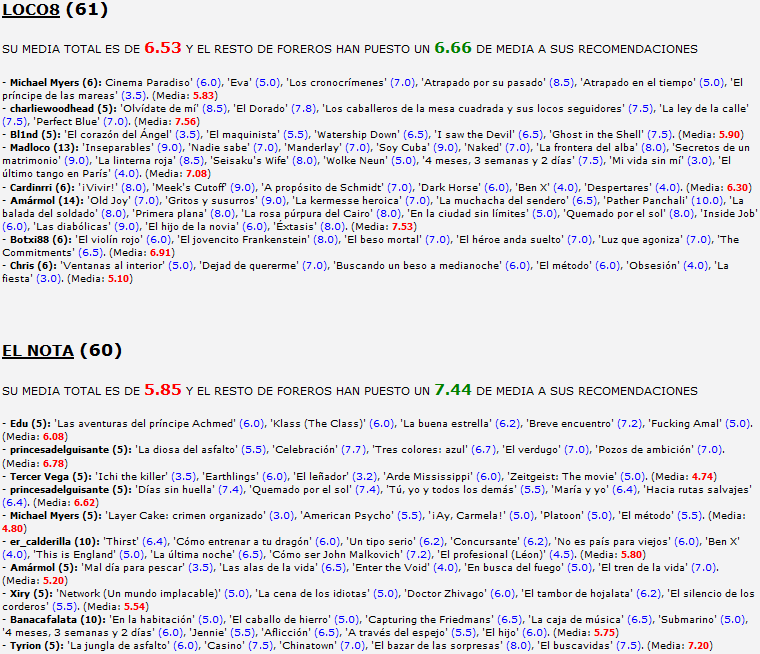760x654 pixels.
Task: Click the film title 'Ghost in the Shell'
Action: pos(597,135)
